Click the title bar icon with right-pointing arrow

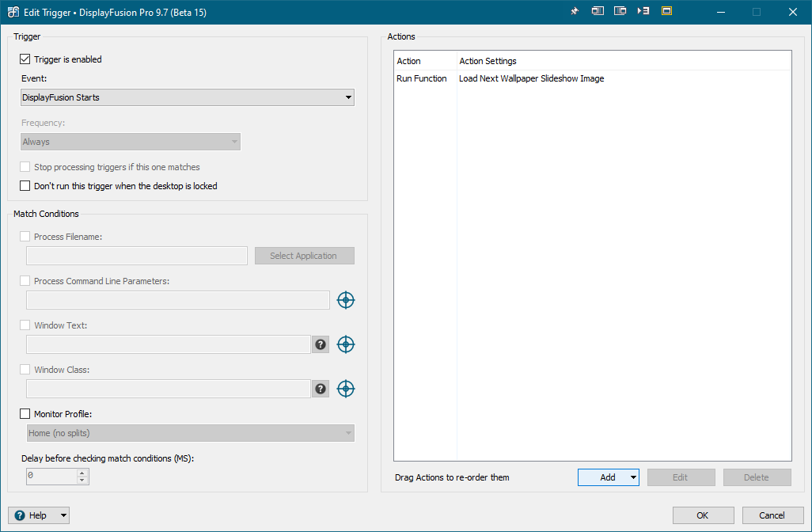tap(643, 12)
